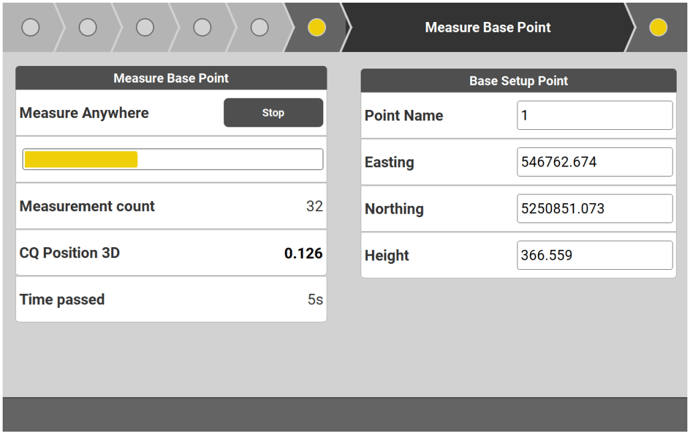The width and height of the screenshot is (688, 433).
Task: Open the fourth grey step circle
Action: pyautogui.click(x=202, y=28)
